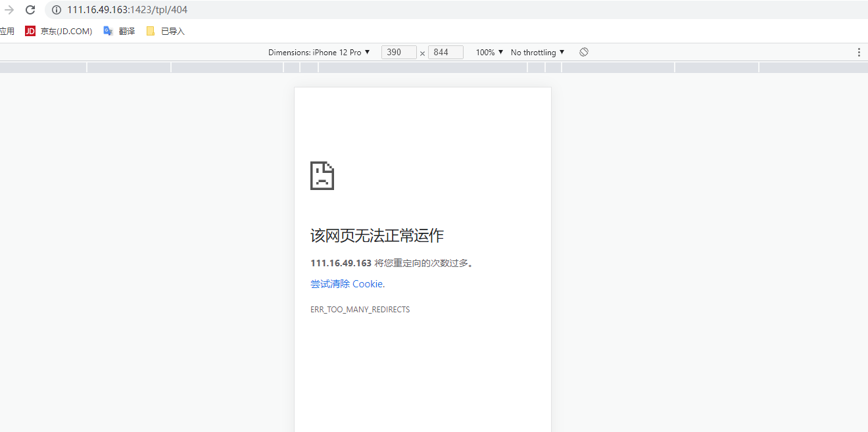Focus the address bar URL
868x432 pixels.
[263, 10]
